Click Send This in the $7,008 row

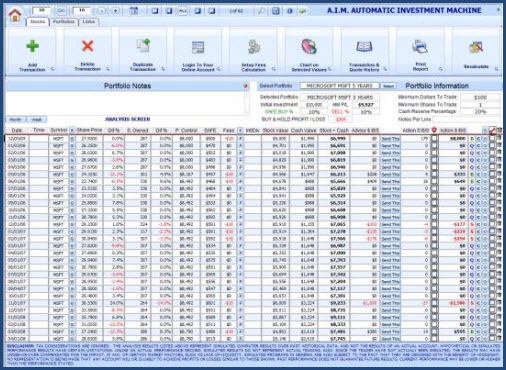(x=390, y=153)
